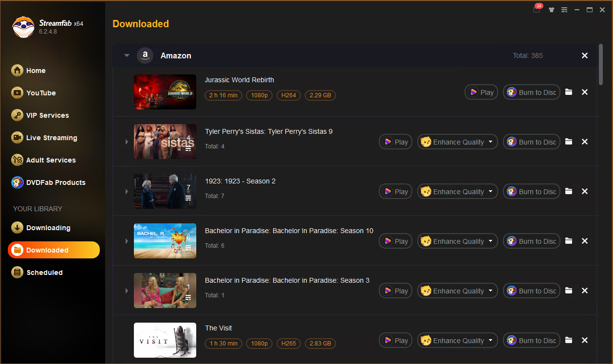Click the downloaded list vertical scrollbar
613x364 pixels.
(601, 64)
